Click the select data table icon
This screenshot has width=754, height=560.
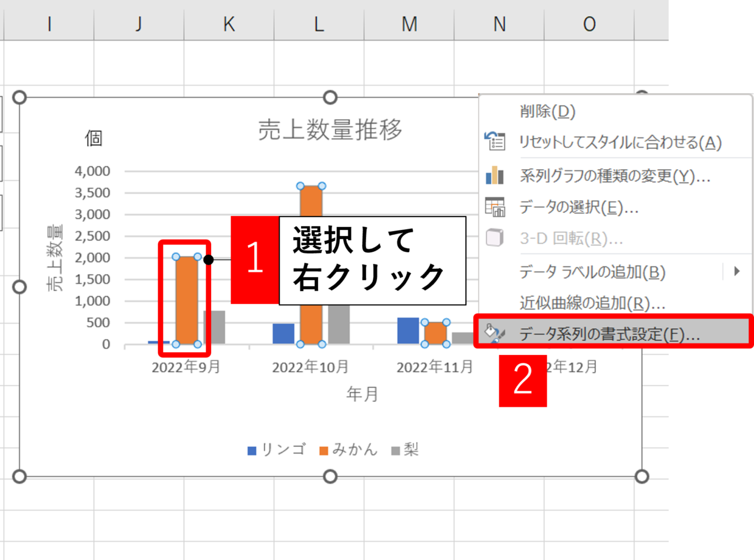tap(495, 207)
